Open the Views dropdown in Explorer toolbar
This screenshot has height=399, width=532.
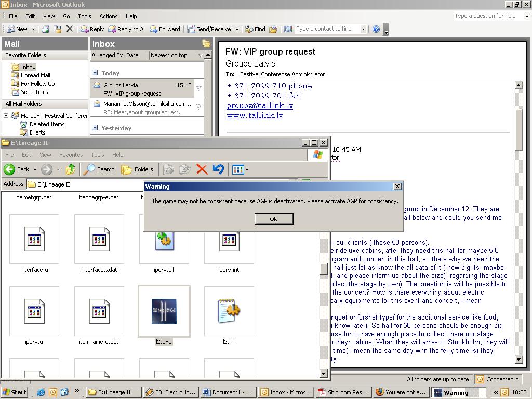coord(247,169)
